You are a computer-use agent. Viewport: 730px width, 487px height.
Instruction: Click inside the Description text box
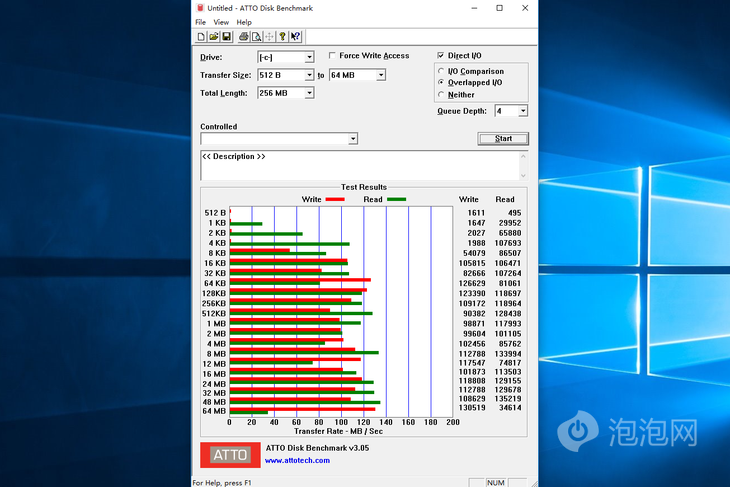[x=360, y=166]
